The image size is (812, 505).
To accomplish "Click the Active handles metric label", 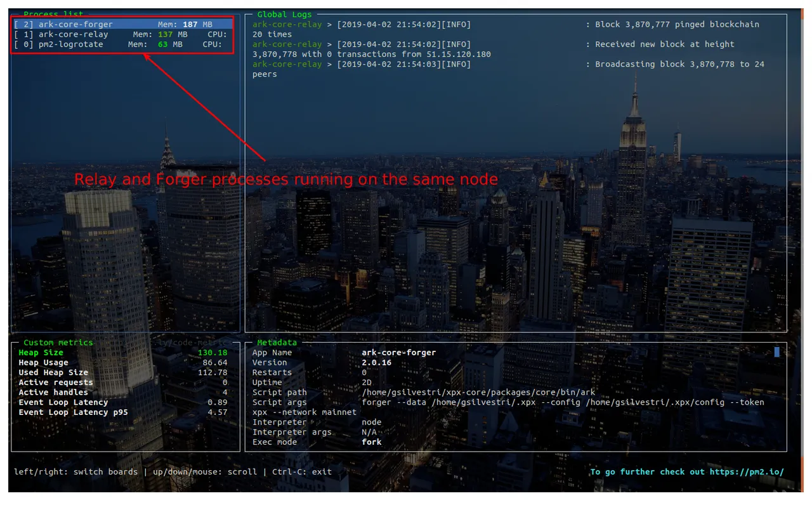I will (x=53, y=392).
